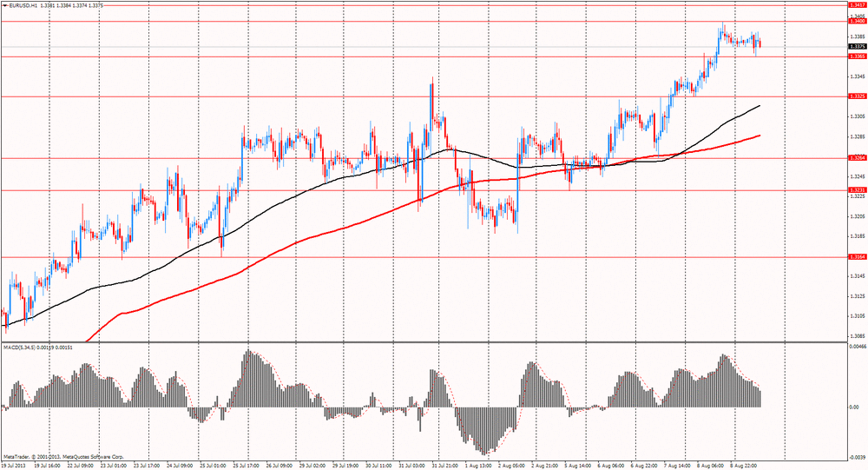Select the 1.3264 red price label
Screen dimensions: 868x470
857,158
